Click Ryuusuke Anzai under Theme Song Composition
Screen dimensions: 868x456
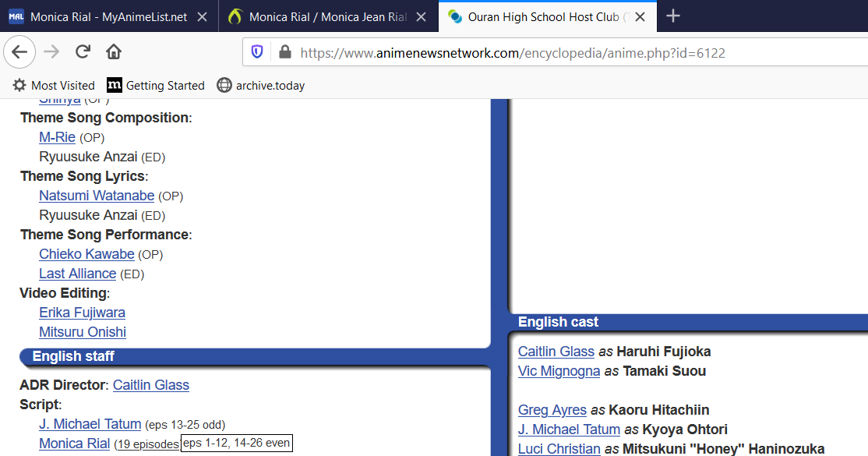click(x=88, y=157)
